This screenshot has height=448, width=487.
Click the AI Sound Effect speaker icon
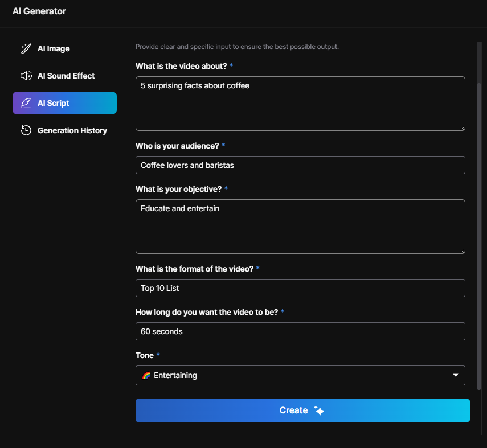click(x=26, y=76)
